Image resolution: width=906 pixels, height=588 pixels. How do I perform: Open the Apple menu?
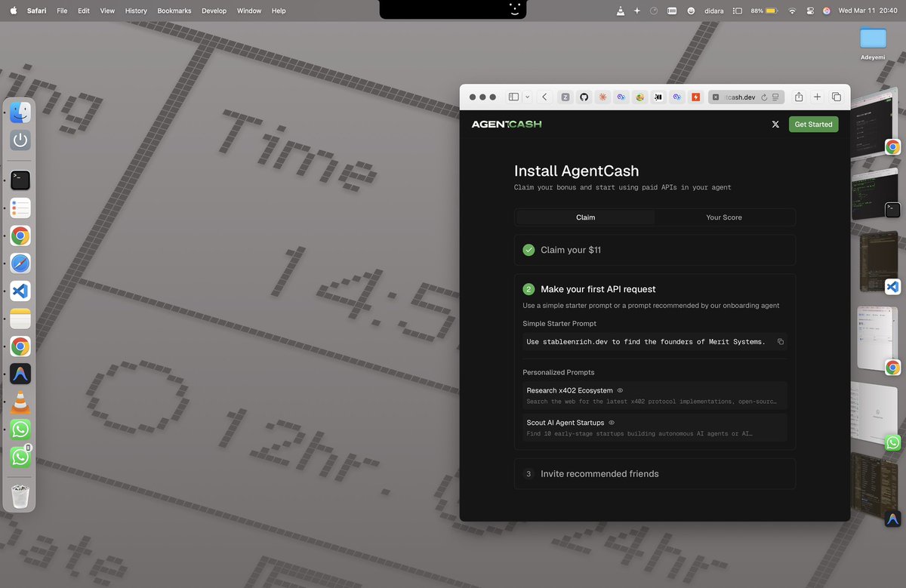(x=13, y=11)
